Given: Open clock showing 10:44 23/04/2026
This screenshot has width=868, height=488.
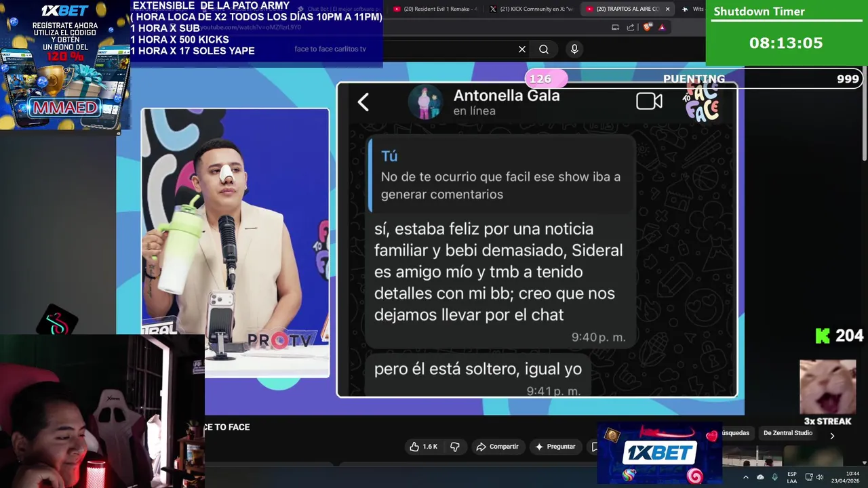Looking at the screenshot, I should click(846, 477).
